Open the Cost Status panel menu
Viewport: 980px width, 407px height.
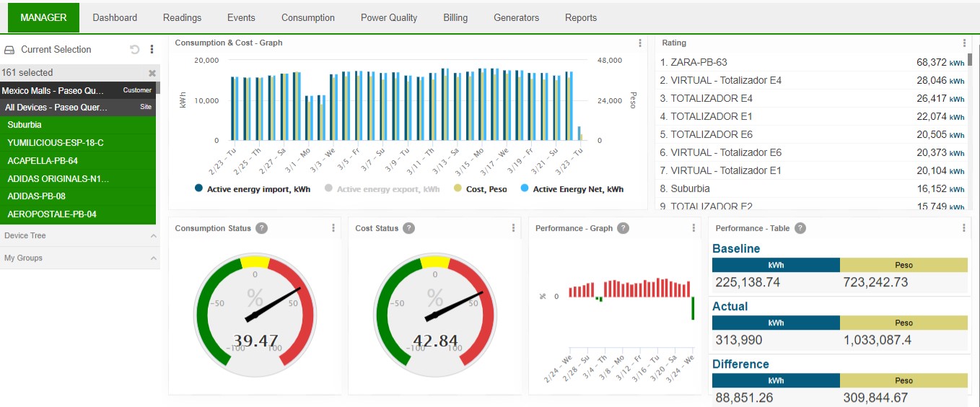[x=514, y=228]
